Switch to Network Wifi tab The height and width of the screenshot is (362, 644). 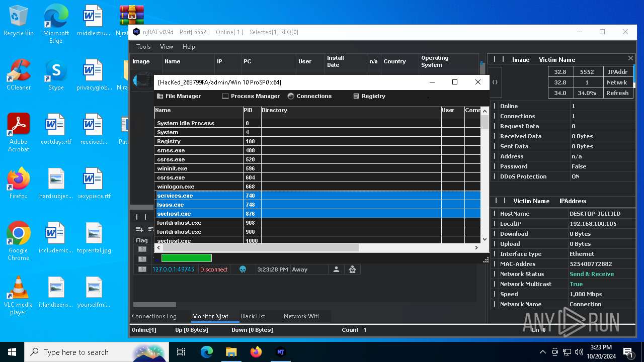pyautogui.click(x=301, y=316)
